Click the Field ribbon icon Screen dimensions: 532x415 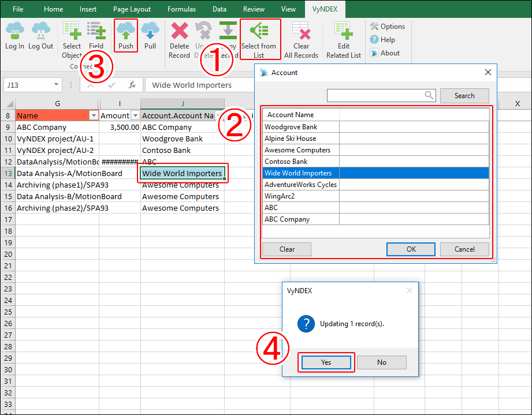[x=96, y=31]
